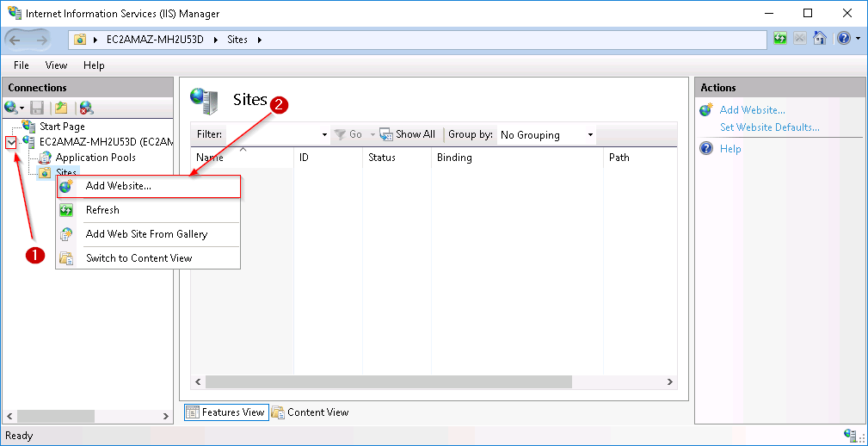Click the green Refresh Page icon
Screen dimensions: 868x446
[x=780, y=39]
